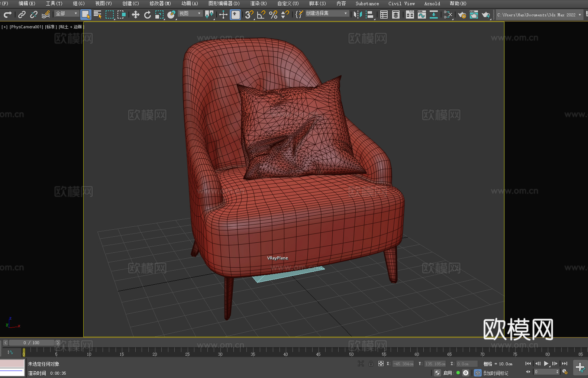Viewport: 588px width, 378px height.
Task: Open the Substance menu
Action: [367, 3]
